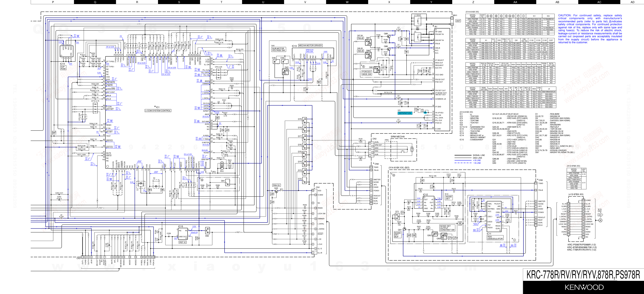The image size is (644, 294).
Task: Click the circled A reference marker
Action: tap(600, 220)
